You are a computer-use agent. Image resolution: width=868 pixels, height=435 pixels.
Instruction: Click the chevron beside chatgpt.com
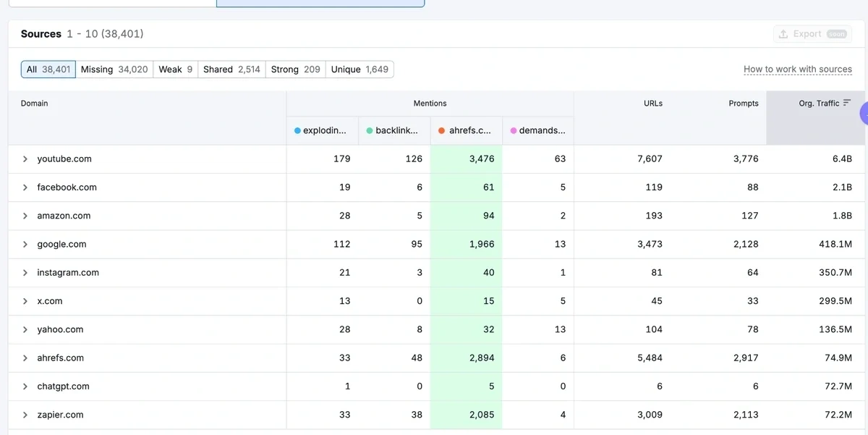pyautogui.click(x=25, y=386)
